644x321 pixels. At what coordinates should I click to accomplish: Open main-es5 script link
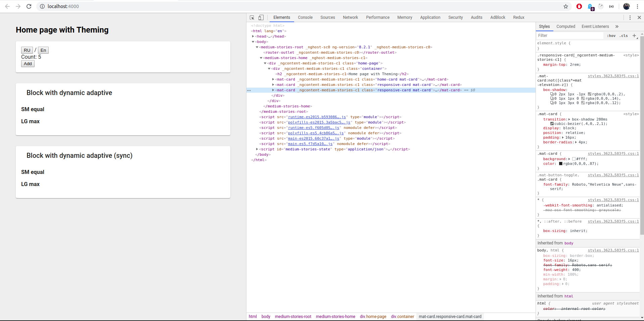310,144
